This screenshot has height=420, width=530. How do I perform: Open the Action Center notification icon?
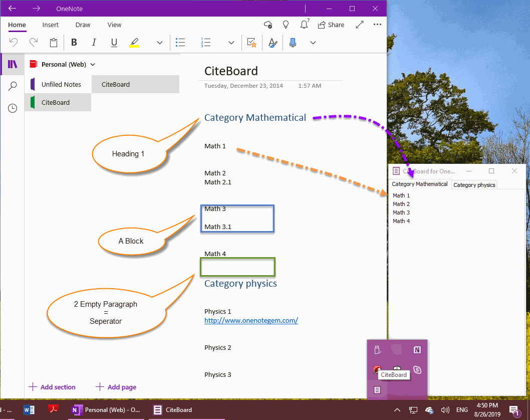514,410
